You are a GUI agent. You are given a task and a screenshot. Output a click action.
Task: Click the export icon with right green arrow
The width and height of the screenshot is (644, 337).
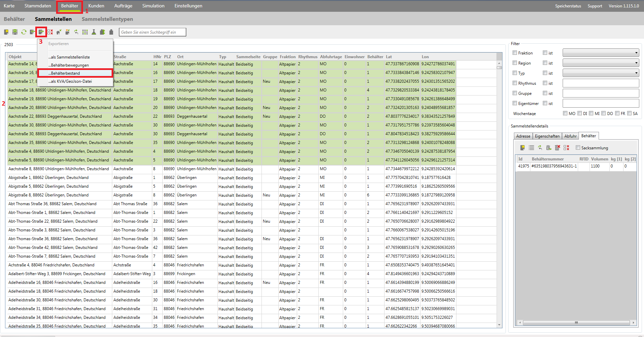41,32
